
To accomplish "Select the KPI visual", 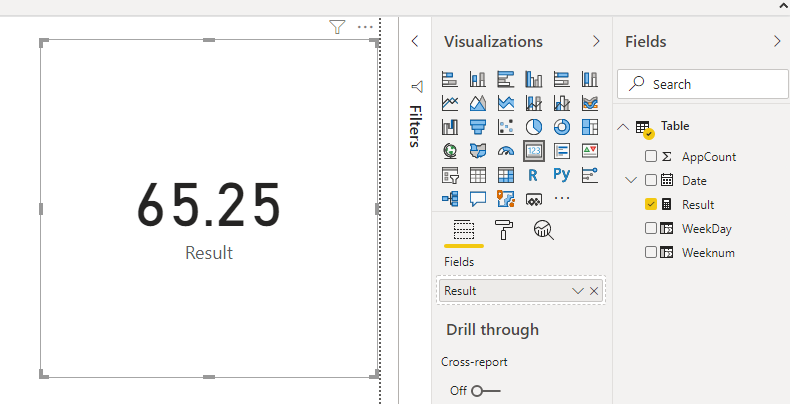I will coord(589,151).
